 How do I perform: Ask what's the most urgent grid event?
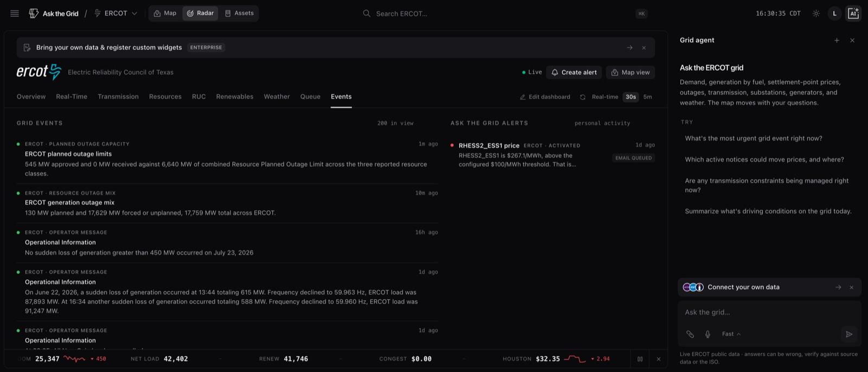[x=754, y=138]
